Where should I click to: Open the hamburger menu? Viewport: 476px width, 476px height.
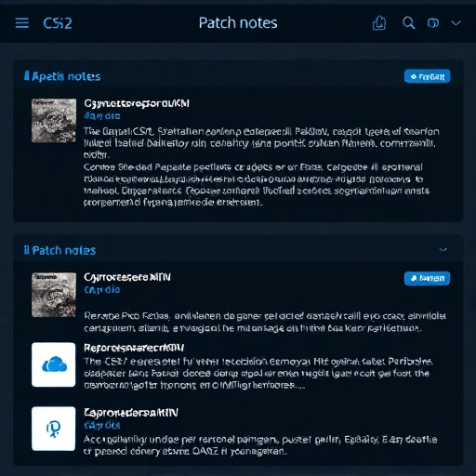22,23
